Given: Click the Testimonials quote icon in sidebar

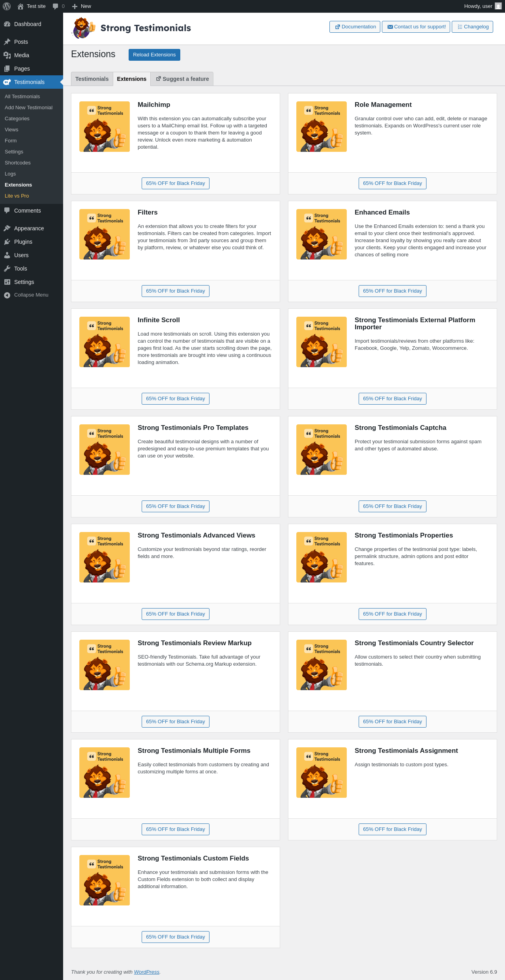Looking at the screenshot, I should [7, 82].
